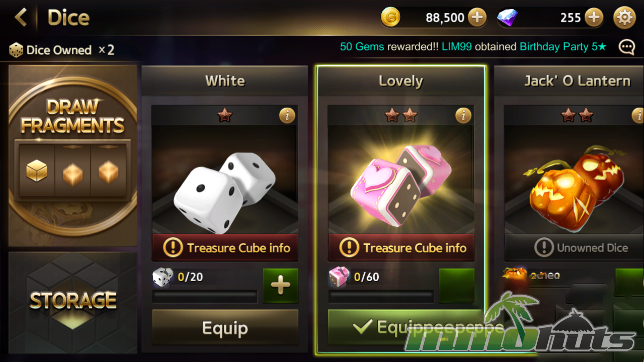Add White dice fragments with green plus
This screenshot has width=644, height=362.
coord(280,286)
